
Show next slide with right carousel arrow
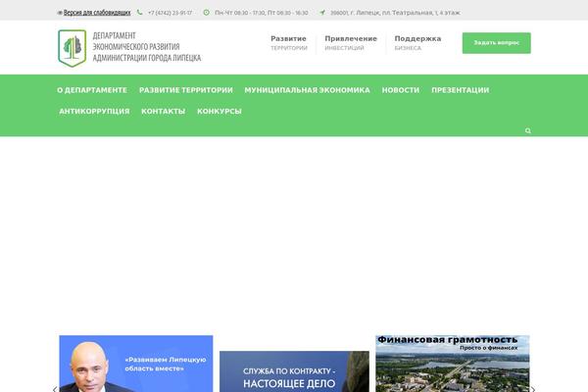[x=533, y=389]
